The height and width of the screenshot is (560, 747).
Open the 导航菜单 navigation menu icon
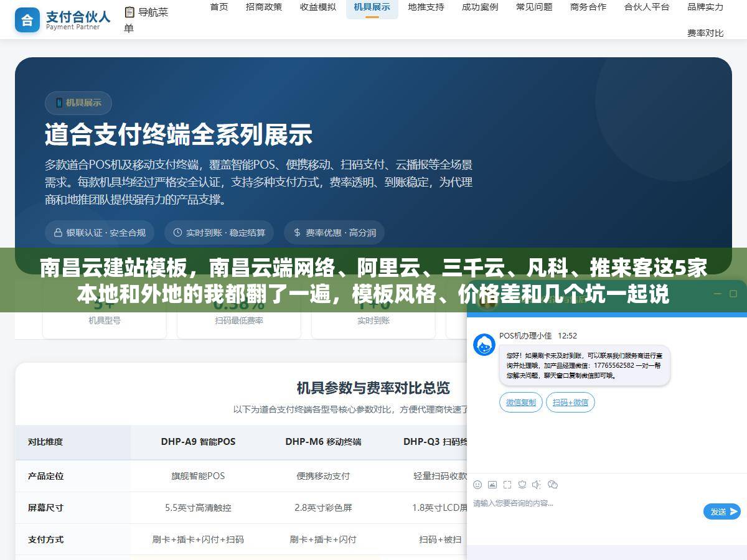129,12
